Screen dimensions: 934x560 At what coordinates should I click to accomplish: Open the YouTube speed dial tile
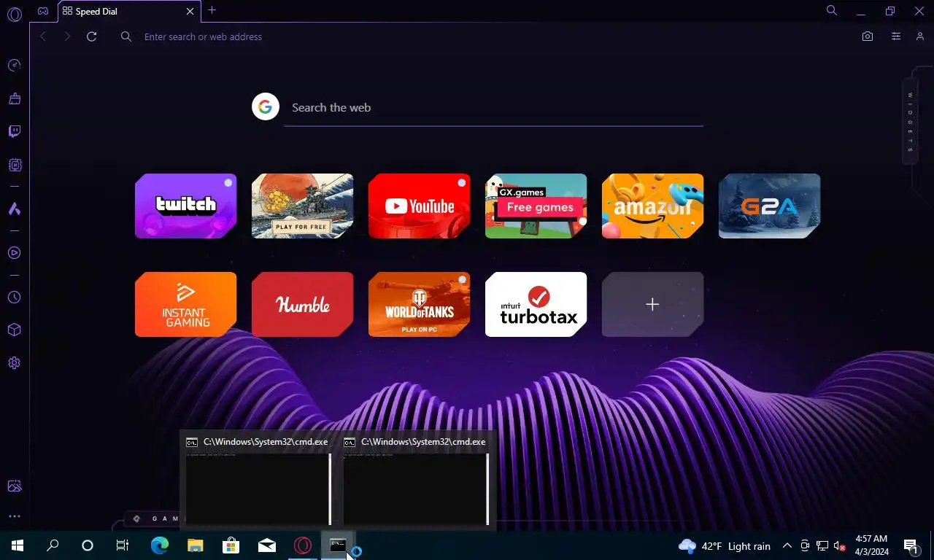[420, 206]
